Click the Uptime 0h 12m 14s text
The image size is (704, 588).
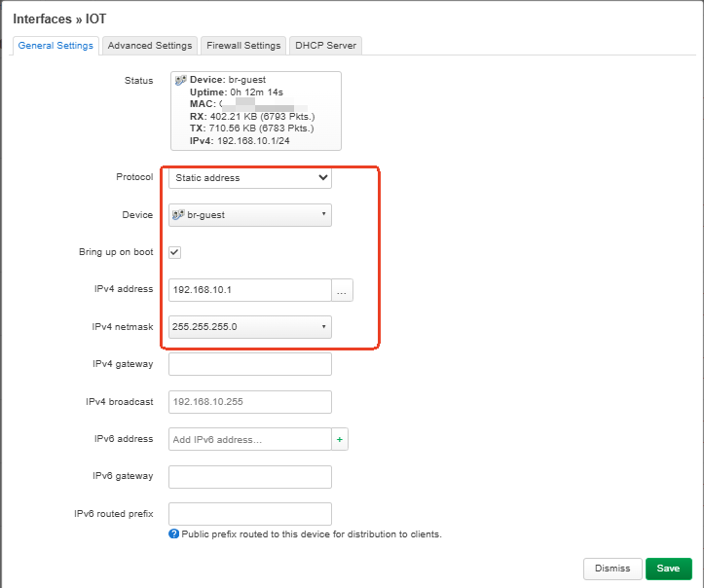pyautogui.click(x=237, y=92)
